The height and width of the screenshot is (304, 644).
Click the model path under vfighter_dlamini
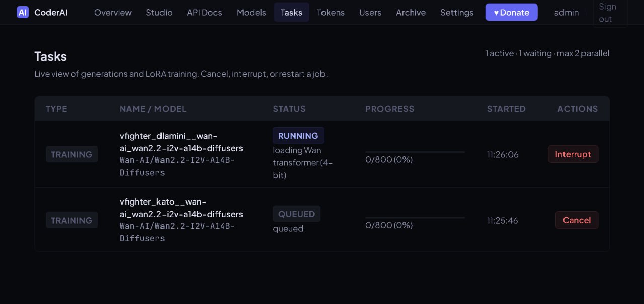tap(177, 166)
